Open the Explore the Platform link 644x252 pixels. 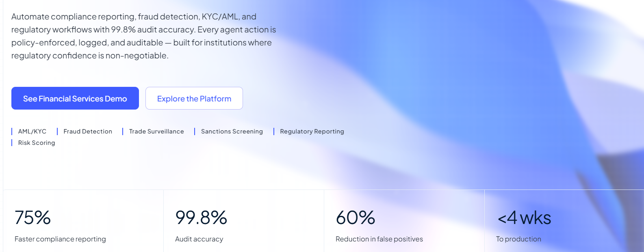194,98
